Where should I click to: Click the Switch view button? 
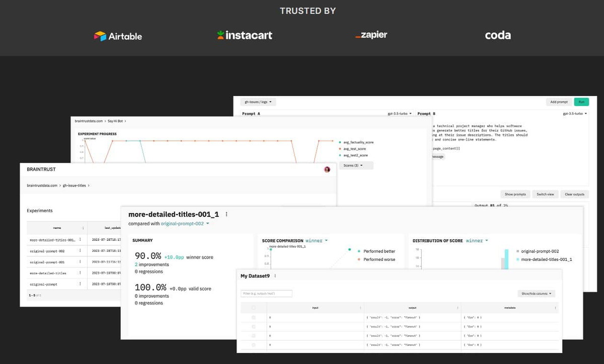pos(545,194)
